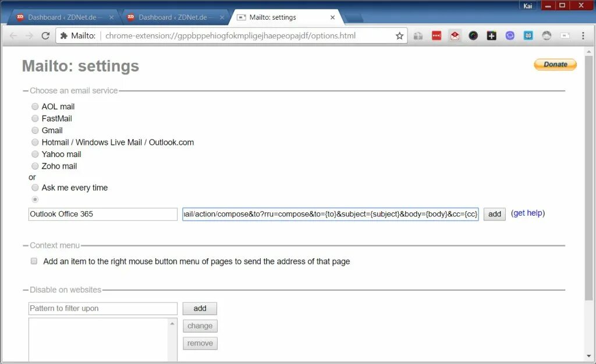Close the Mailto: settings tab
This screenshot has height=364, width=596.
pyautogui.click(x=332, y=17)
